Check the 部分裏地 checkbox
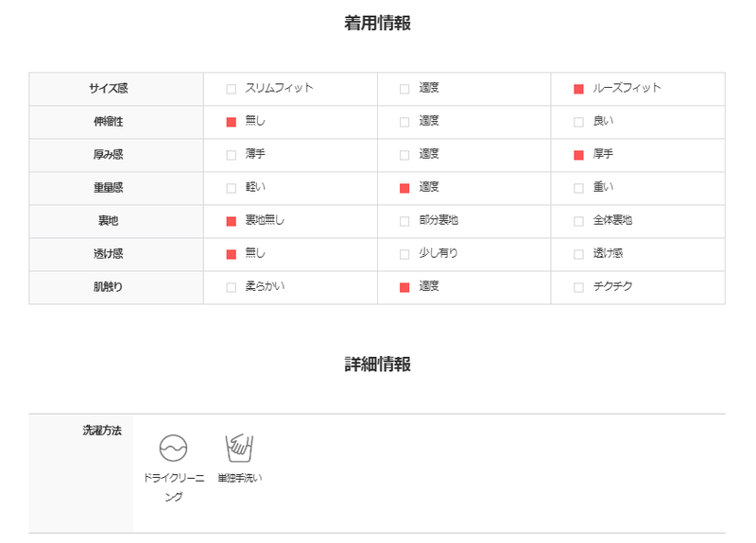756x543 pixels. coord(404,221)
